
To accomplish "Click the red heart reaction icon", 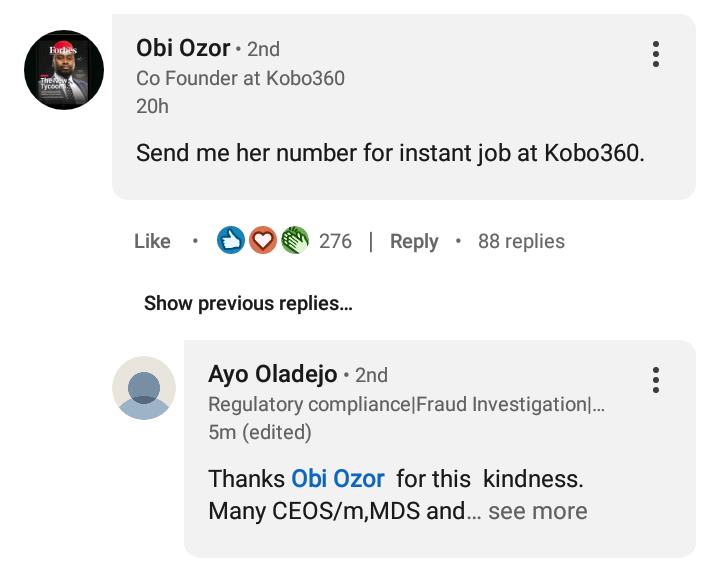I will [262, 241].
